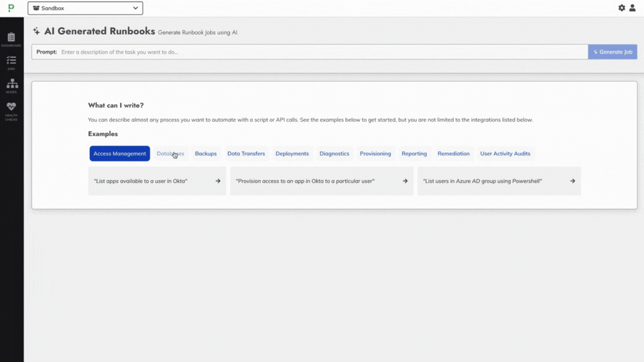
Task: Click arrow on Okta apps example
Action: coord(218,181)
